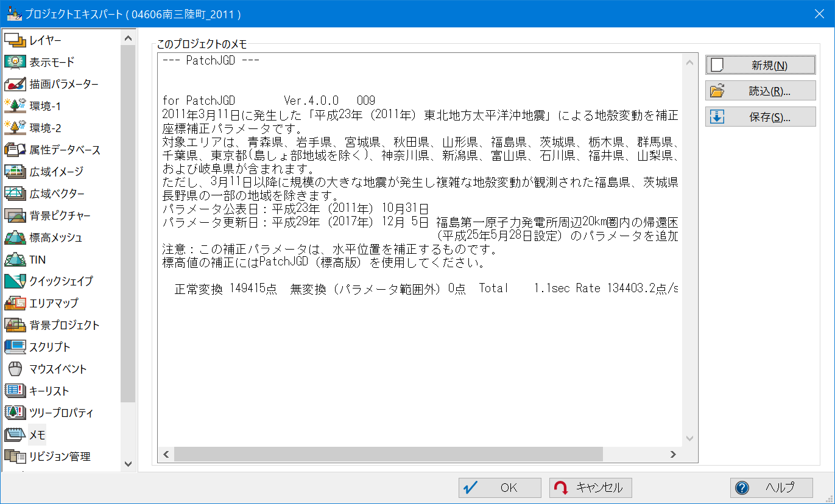
Task: Click the memo horizontal scrollbar thumb
Action: (x=388, y=454)
